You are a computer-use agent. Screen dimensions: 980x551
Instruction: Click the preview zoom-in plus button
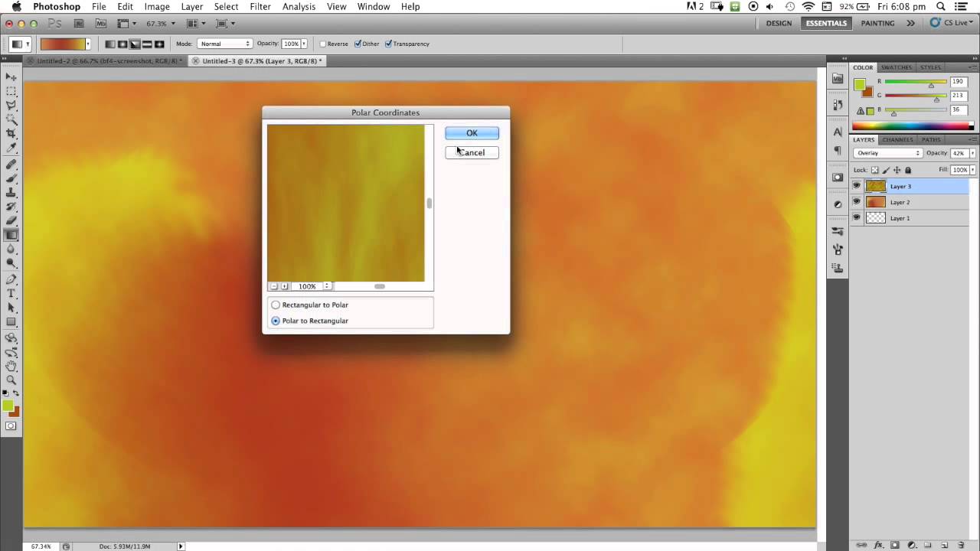click(285, 286)
